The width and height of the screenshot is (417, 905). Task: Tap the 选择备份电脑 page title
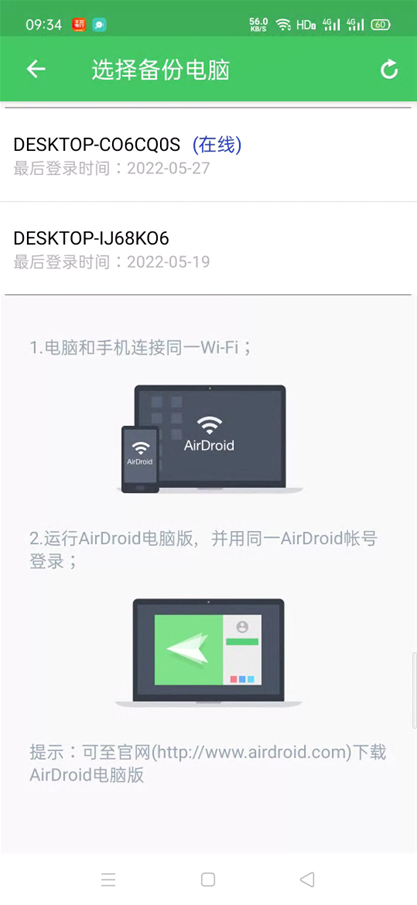(x=161, y=70)
